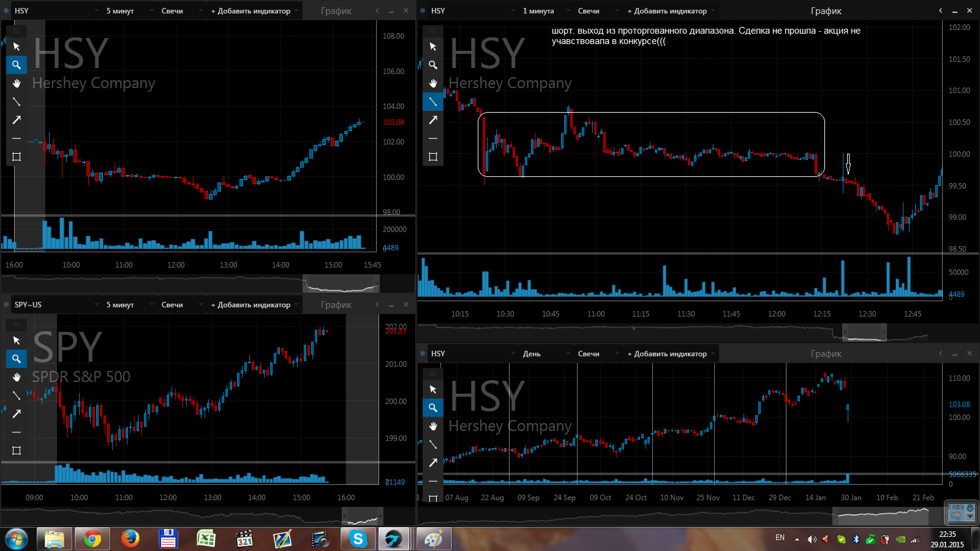Image resolution: width=980 pixels, height=551 pixels.
Task: Select rectangle tool in HSY 1-minute chart
Action: 433,157
